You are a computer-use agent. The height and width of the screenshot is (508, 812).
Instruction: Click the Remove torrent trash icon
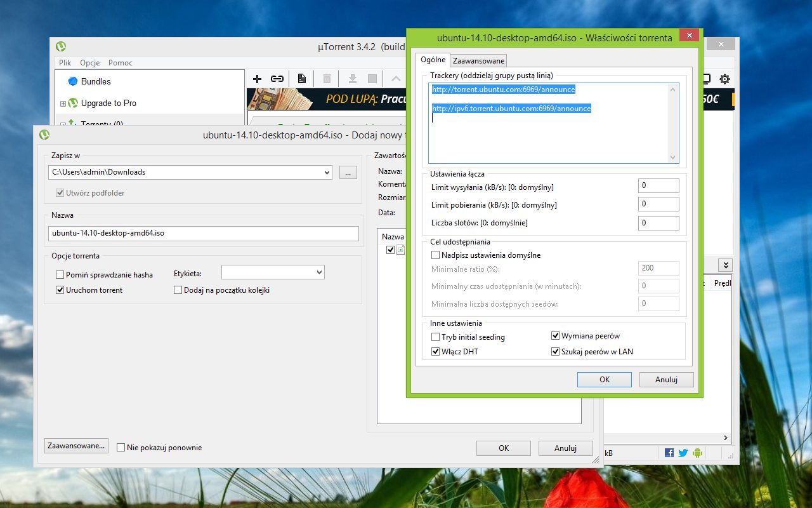(x=327, y=79)
